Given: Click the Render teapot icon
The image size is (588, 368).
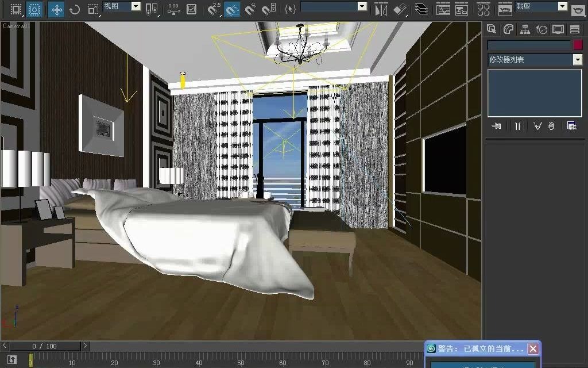Looking at the screenshot, I should [x=577, y=9].
